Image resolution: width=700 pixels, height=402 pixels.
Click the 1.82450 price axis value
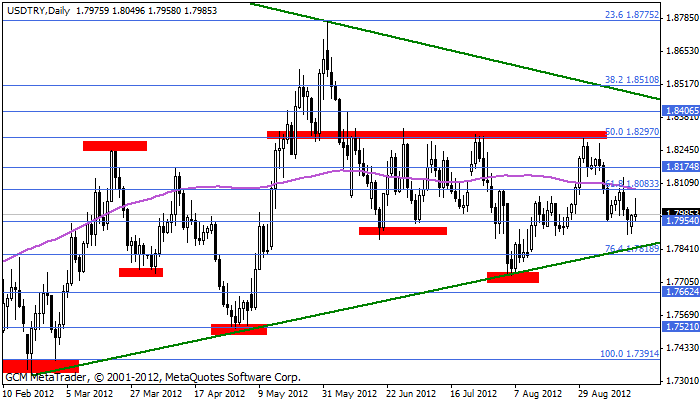(x=682, y=149)
